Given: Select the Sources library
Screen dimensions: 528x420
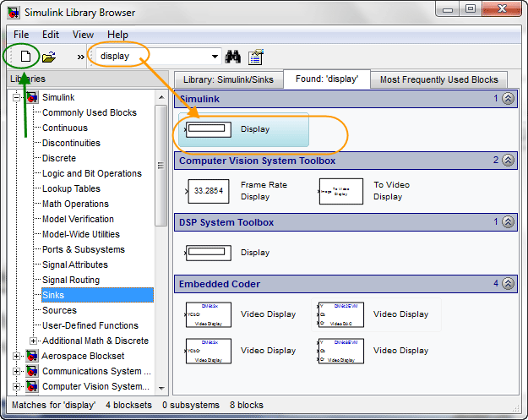Looking at the screenshot, I should click(x=59, y=310).
